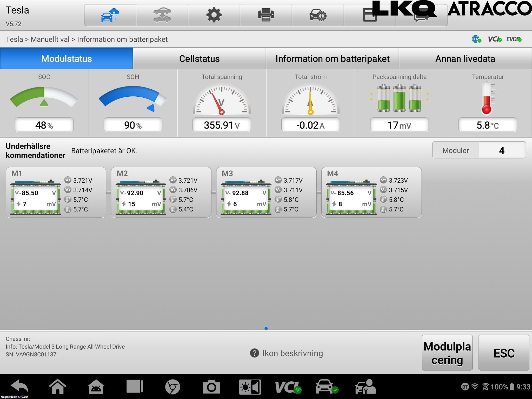Click the vehicle lift service icon
Viewport: 532px width, 399px height.
162,15
